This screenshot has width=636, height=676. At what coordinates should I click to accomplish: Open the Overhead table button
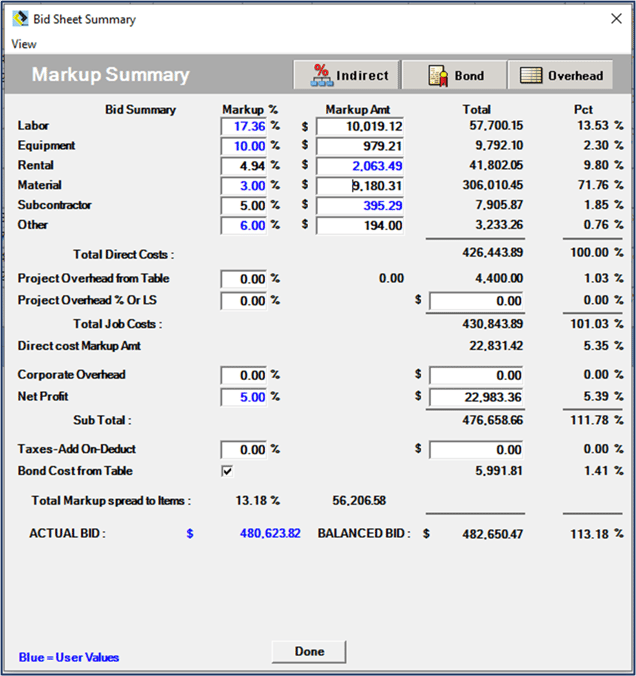tap(561, 75)
